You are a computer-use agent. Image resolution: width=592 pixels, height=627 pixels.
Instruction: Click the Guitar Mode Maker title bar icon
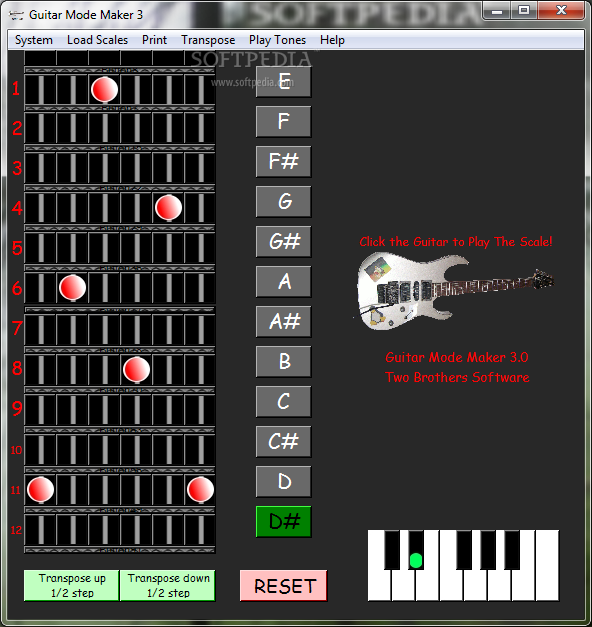pos(16,15)
